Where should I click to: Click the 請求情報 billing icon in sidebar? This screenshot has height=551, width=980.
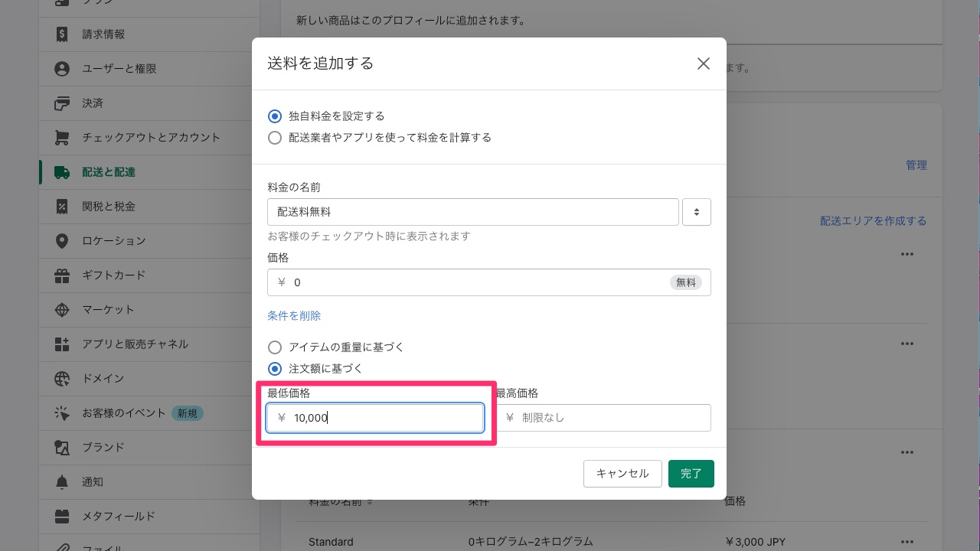point(62,34)
